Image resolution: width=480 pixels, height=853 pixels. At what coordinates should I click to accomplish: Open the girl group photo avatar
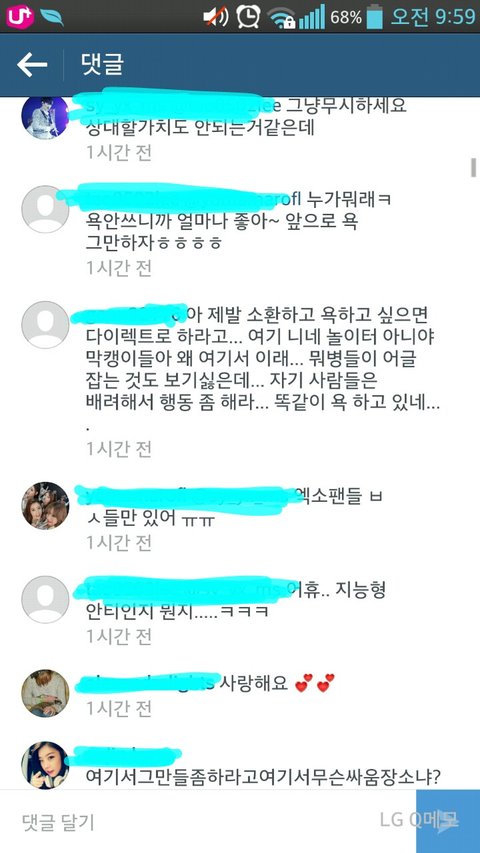coord(45,505)
